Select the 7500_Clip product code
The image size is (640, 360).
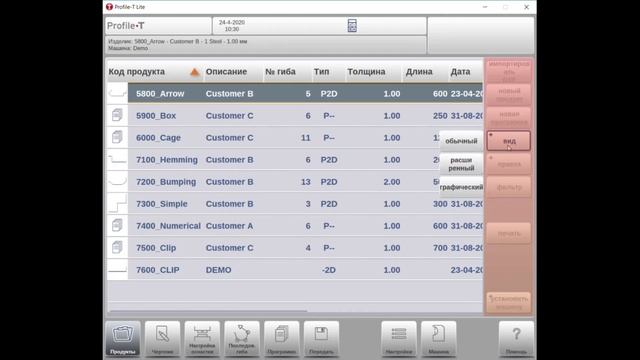[x=156, y=248]
